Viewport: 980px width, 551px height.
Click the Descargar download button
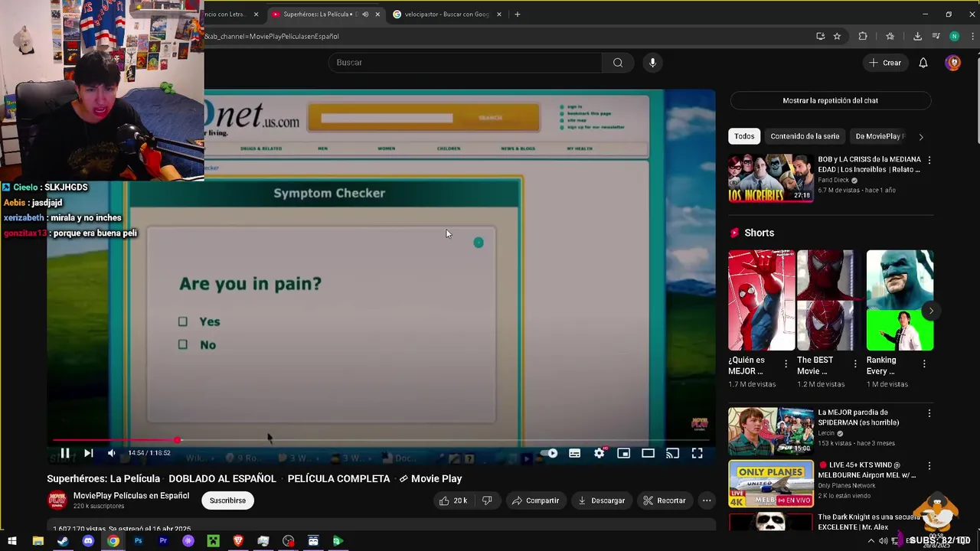tap(601, 500)
